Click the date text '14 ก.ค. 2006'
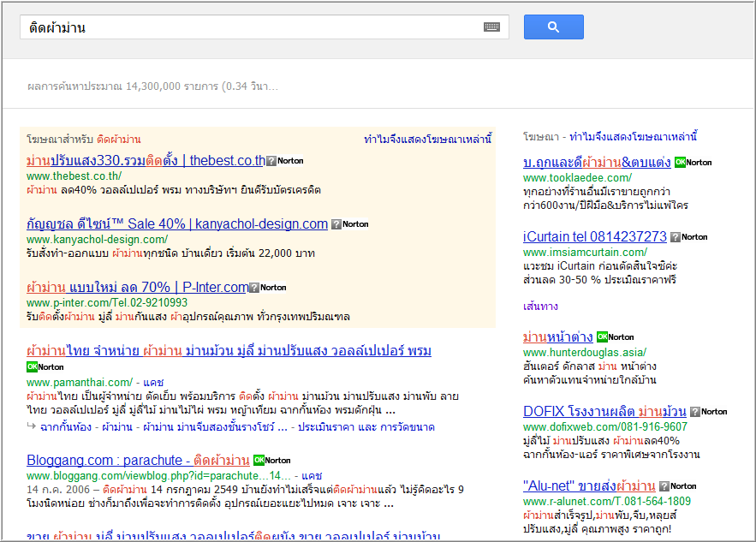The width and height of the screenshot is (756, 542). (58, 490)
